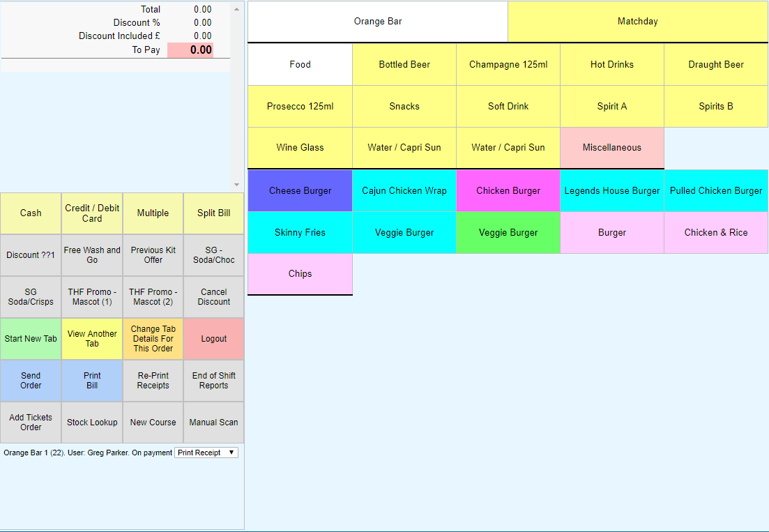Click the Print Bill button
Image resolution: width=769 pixels, height=532 pixels.
point(92,381)
